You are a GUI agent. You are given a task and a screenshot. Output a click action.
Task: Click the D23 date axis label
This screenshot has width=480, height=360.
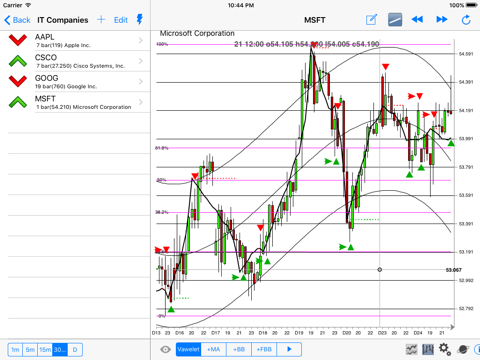click(x=382, y=333)
